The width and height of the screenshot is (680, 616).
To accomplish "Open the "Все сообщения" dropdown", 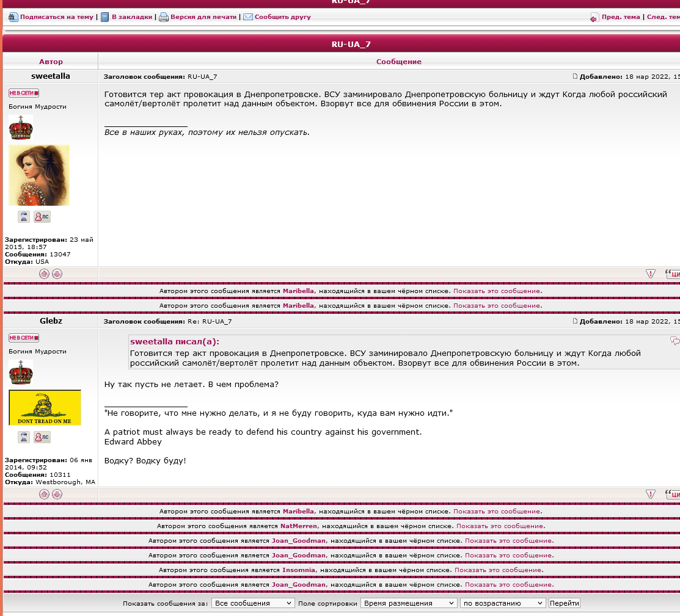I will [253, 603].
